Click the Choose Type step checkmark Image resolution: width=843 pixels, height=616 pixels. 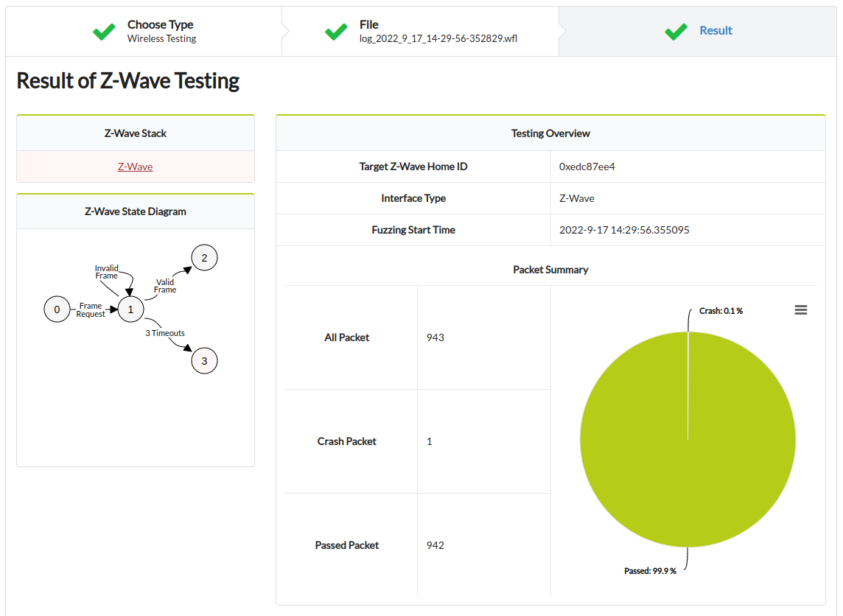[104, 32]
